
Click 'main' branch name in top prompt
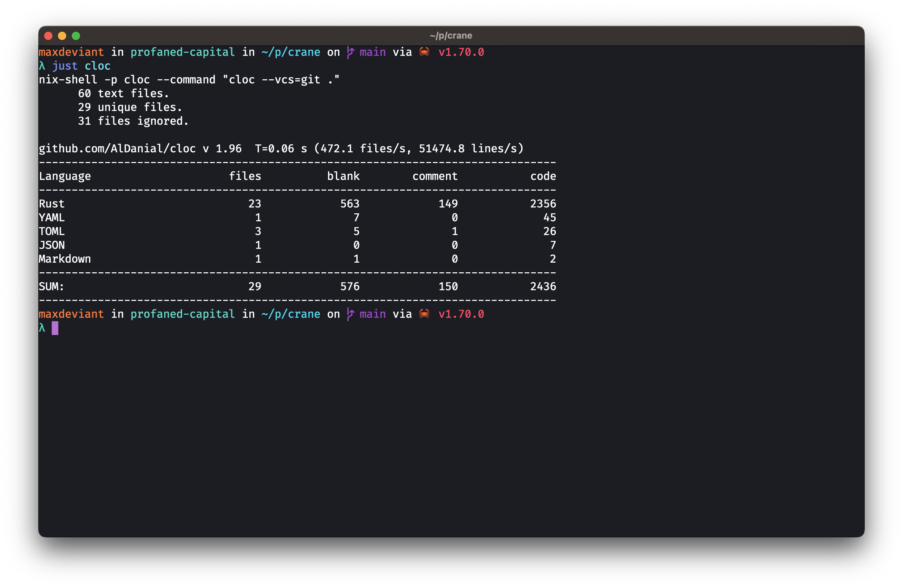coord(373,52)
